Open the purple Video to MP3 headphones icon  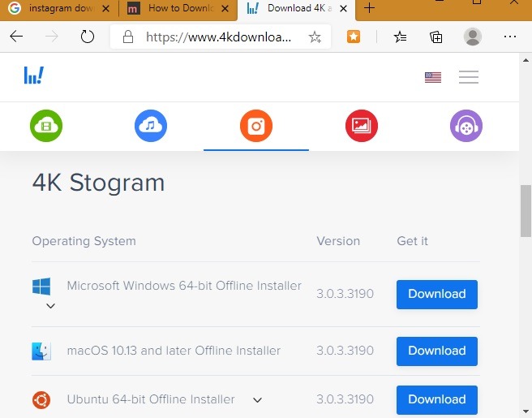tap(466, 126)
